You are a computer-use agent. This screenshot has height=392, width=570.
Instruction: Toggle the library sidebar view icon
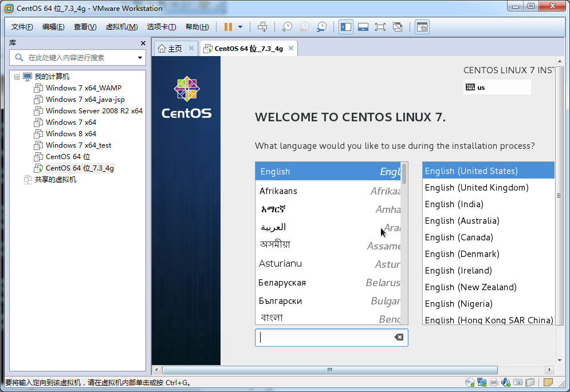pyautogui.click(x=345, y=27)
